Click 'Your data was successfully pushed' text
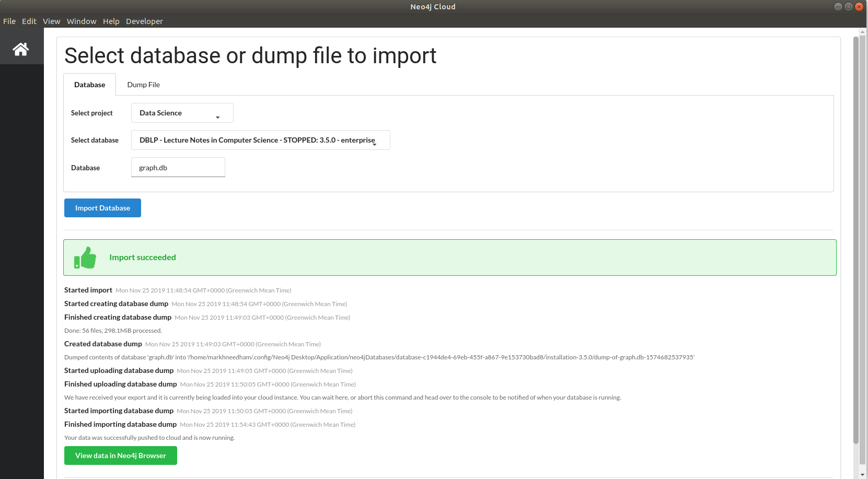This screenshot has height=479, width=868. tap(149, 438)
